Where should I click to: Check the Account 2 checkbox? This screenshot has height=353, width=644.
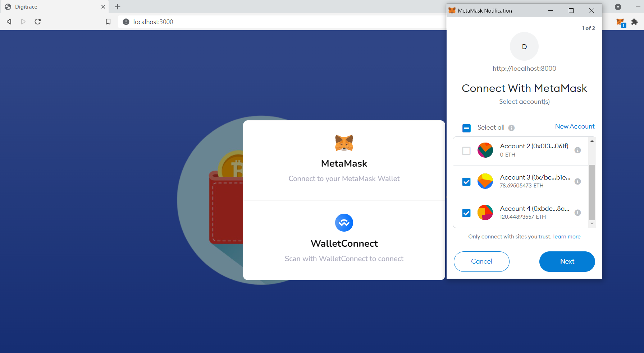click(466, 151)
